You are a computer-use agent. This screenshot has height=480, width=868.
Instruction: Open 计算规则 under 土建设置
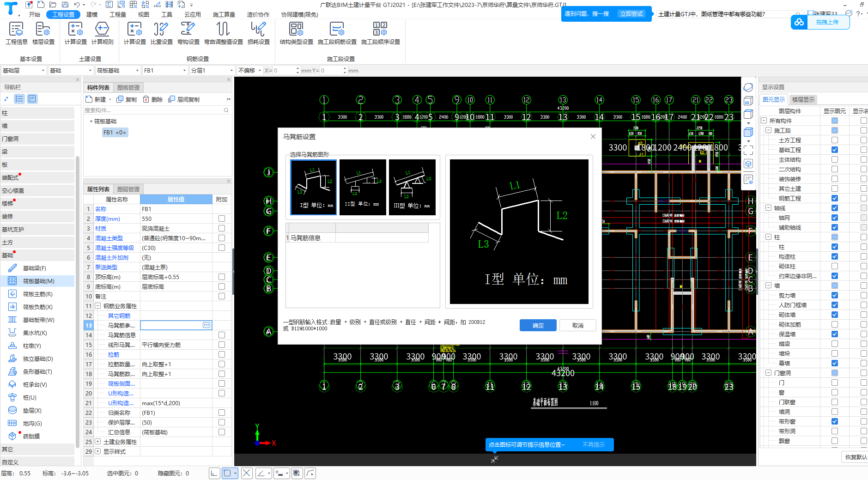(102, 33)
